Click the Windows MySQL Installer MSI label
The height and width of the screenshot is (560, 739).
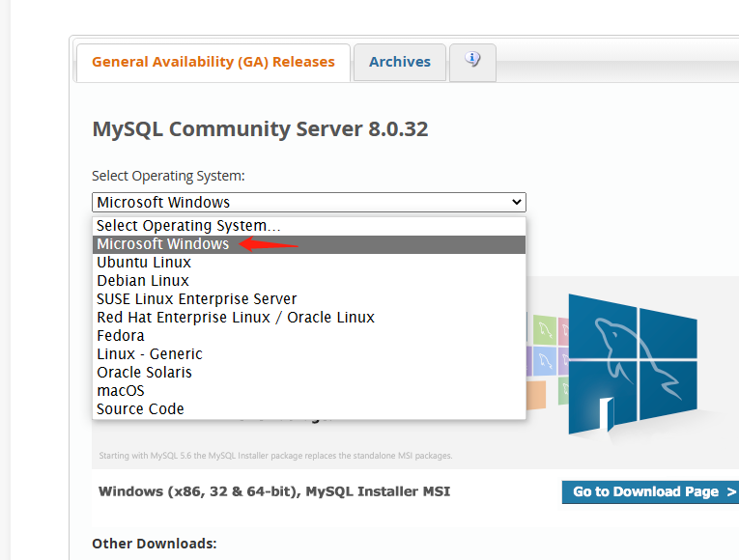click(x=274, y=491)
